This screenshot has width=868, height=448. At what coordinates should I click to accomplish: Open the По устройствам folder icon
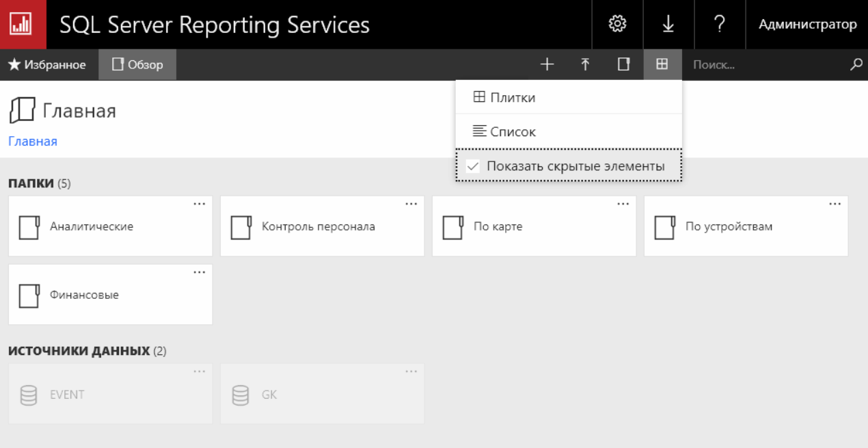pos(664,228)
